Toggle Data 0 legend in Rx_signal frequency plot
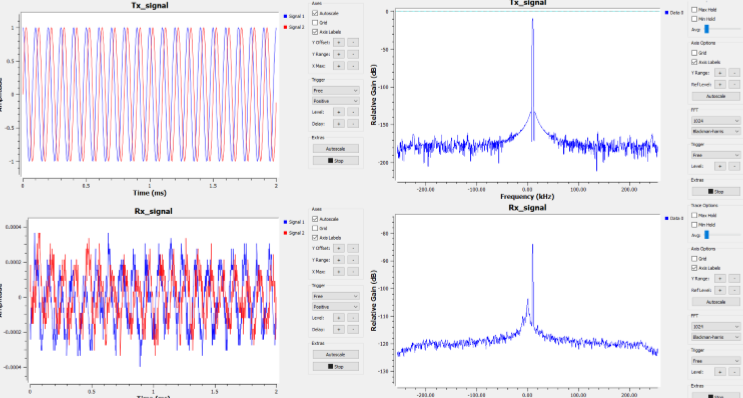The image size is (743, 398). point(674,218)
